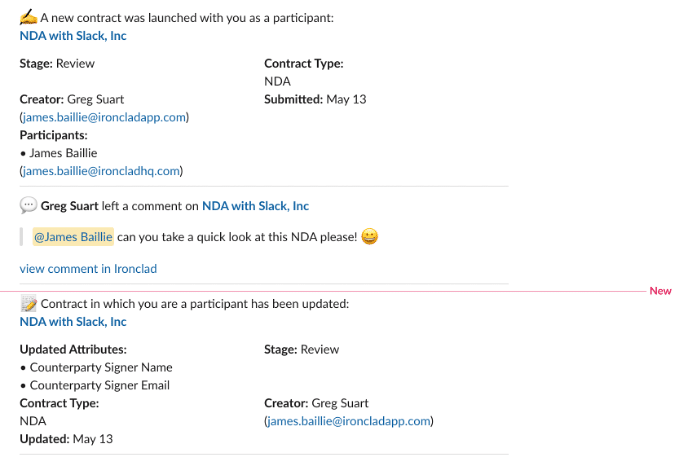Open NDA with Slack, Inc from launch notification
This screenshot has height=466, width=680.
[x=73, y=36]
